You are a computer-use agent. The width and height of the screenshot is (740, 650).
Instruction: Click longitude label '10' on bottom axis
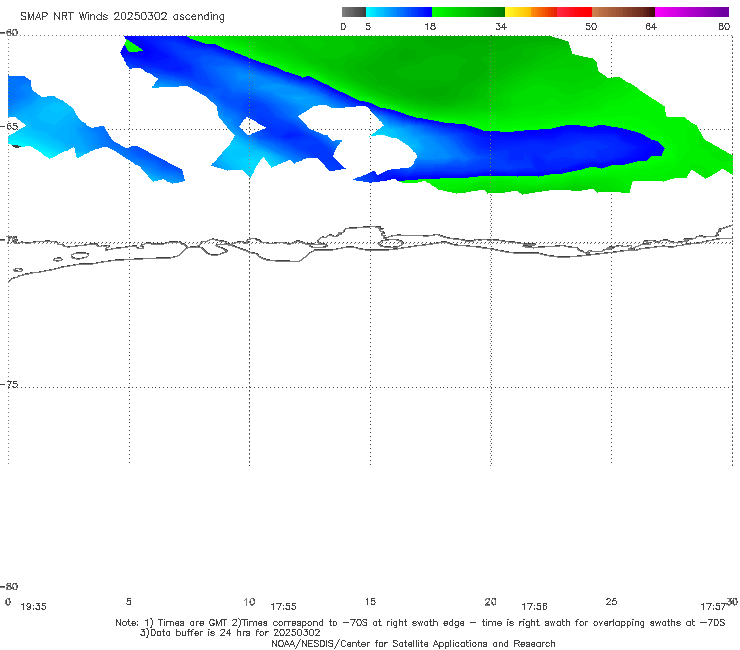pyautogui.click(x=249, y=602)
